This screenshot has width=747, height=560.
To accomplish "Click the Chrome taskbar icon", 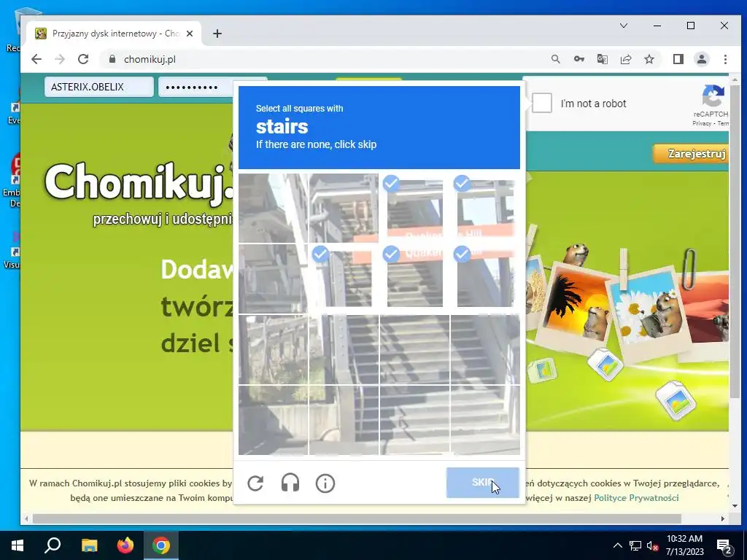I will pyautogui.click(x=161, y=545).
